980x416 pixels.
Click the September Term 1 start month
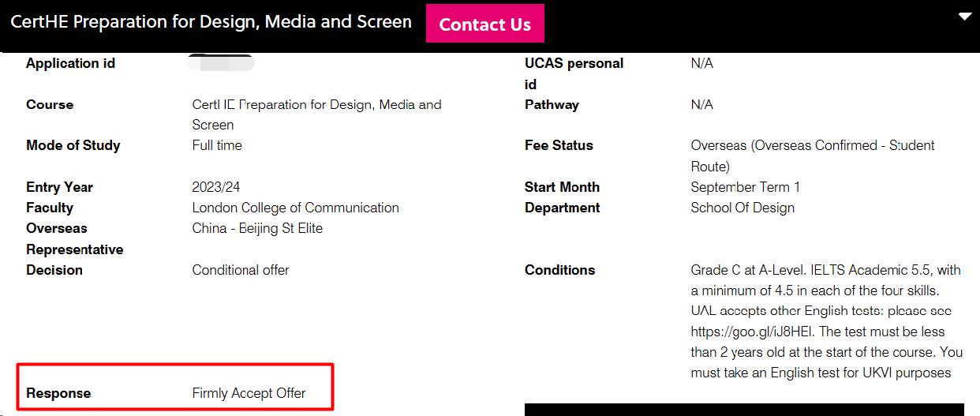(745, 187)
